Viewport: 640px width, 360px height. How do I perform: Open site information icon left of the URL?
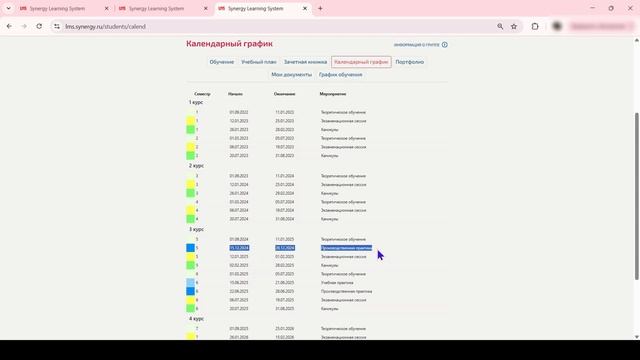coord(57,27)
